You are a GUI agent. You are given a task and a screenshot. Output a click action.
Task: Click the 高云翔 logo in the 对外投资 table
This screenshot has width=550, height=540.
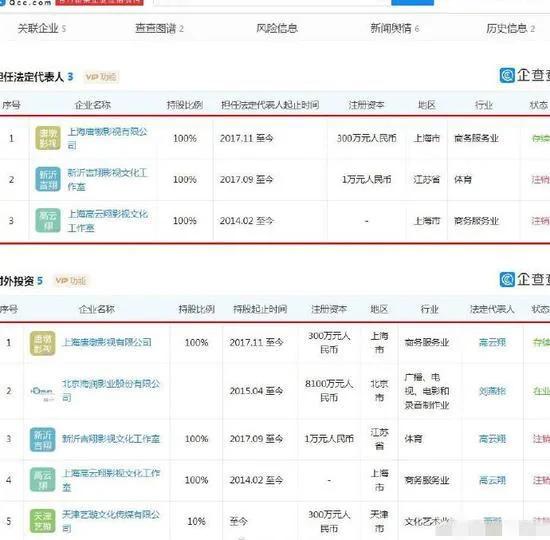tap(42, 480)
